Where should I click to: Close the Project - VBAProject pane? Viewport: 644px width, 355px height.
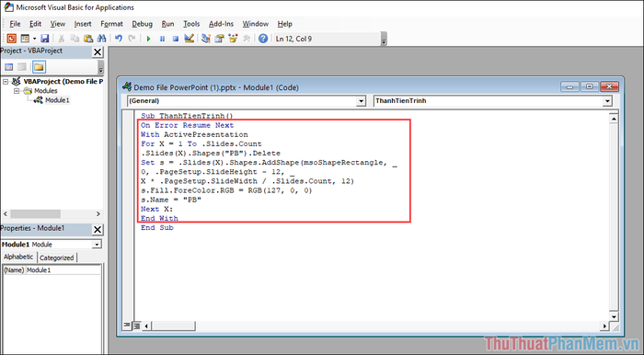pos(98,52)
